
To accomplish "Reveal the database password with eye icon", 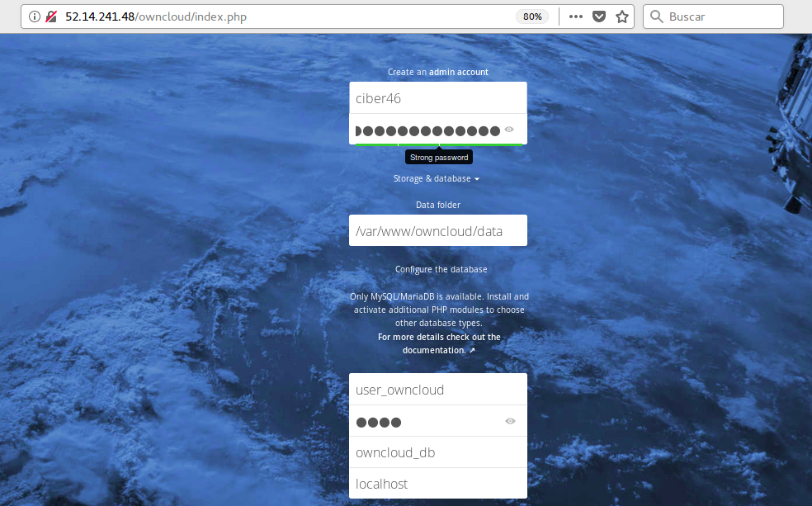I will tap(510, 421).
